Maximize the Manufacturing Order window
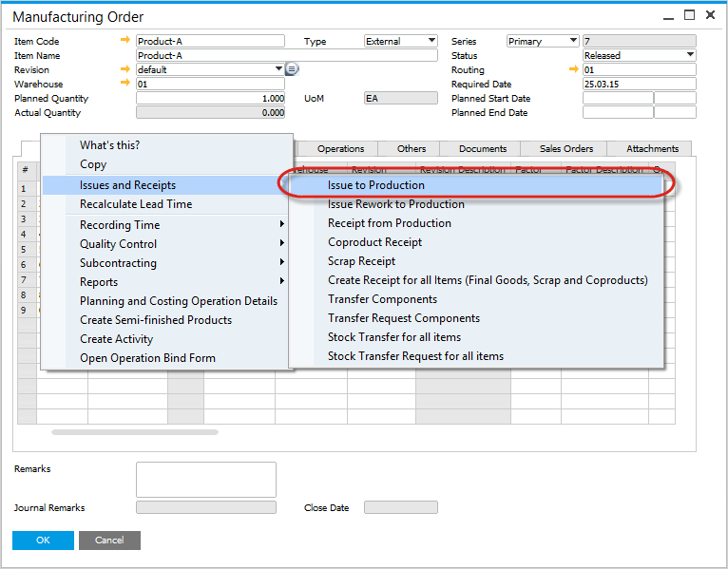Viewport: 728px width, 569px height. 689,15
